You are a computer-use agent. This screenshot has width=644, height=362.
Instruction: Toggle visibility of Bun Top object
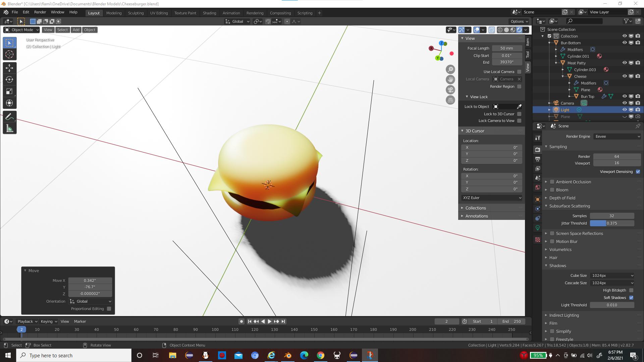click(625, 96)
